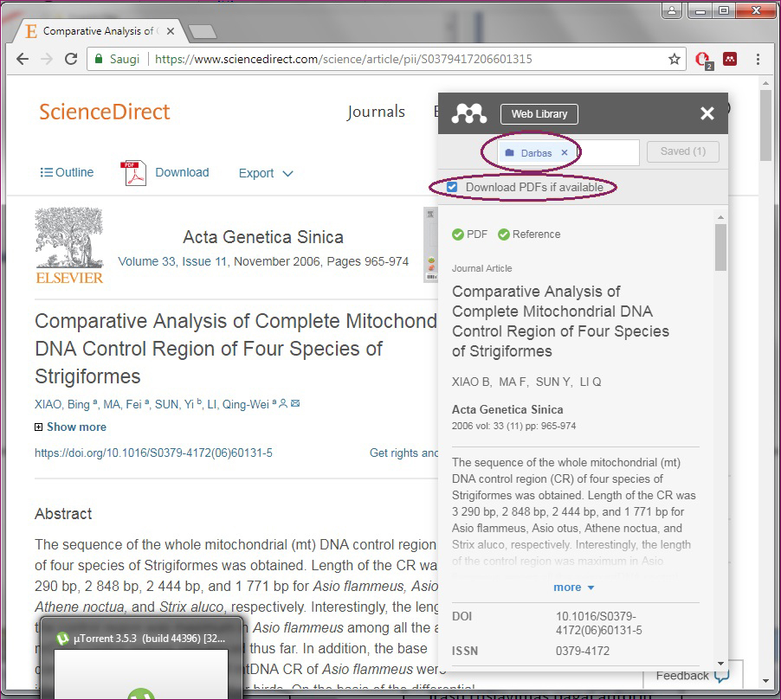This screenshot has width=781, height=700.
Task: Open the article DOI link
Action: coord(153,453)
